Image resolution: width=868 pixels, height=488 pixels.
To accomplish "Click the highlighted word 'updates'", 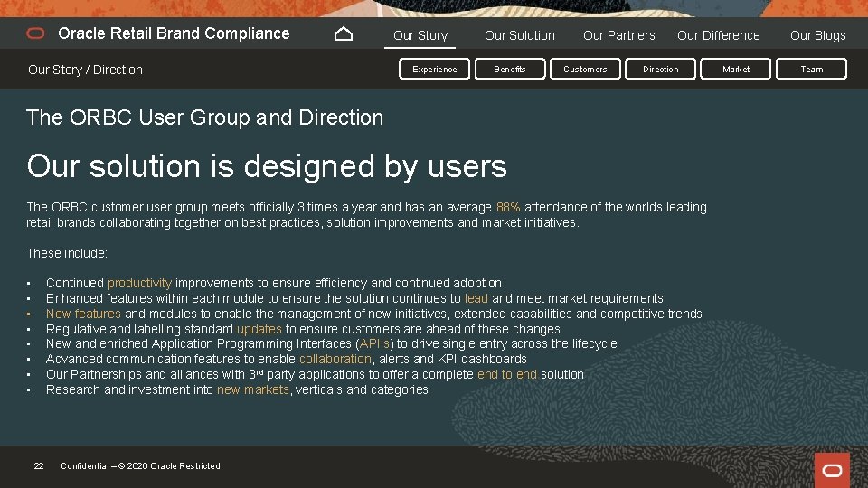I will (x=259, y=329).
